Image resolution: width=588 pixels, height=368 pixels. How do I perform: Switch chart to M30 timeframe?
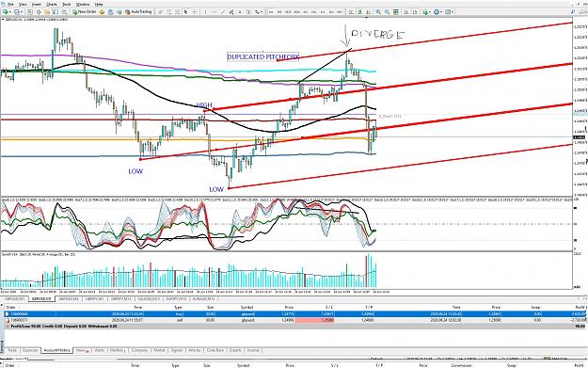[x=296, y=12]
